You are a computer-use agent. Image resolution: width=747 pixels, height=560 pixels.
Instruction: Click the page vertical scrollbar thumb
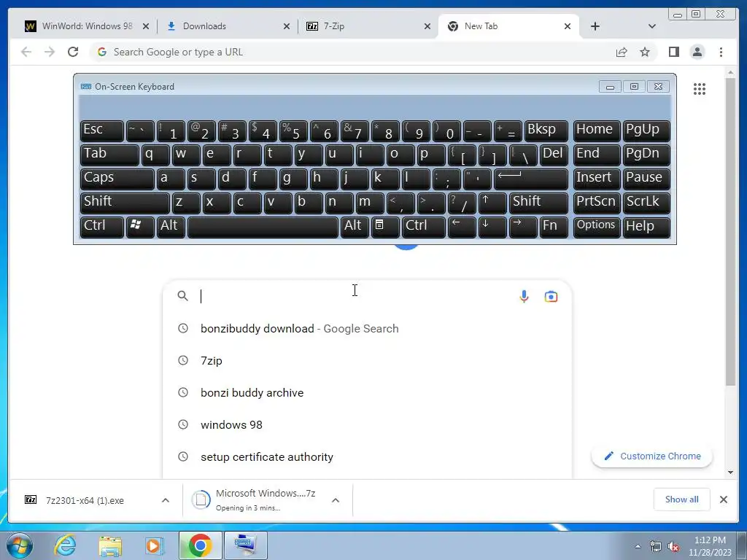731,232
